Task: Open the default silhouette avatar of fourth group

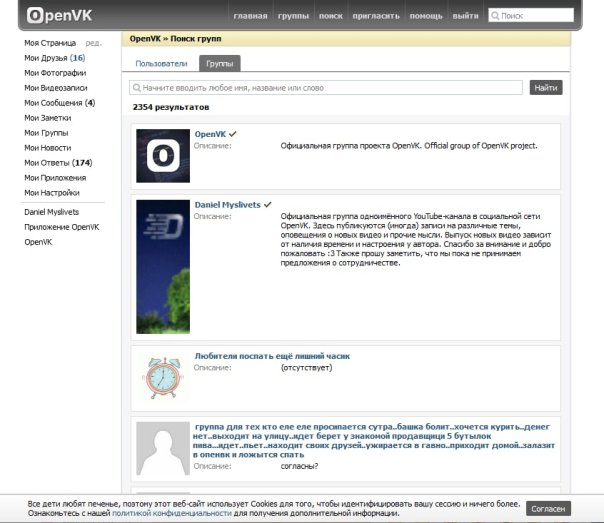Action: coord(163,448)
